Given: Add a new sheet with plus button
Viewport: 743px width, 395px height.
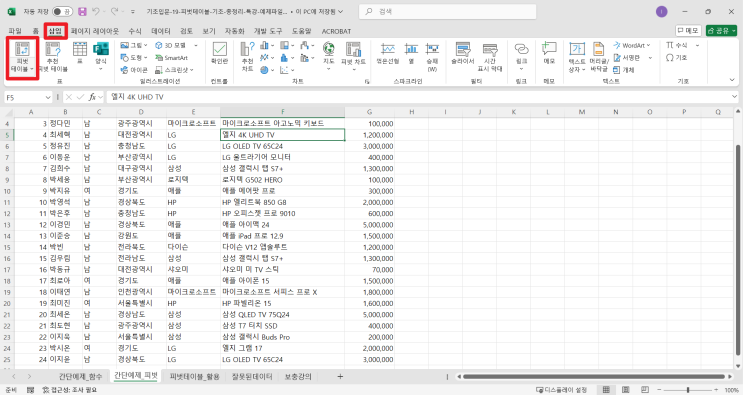Looking at the screenshot, I should (340, 377).
